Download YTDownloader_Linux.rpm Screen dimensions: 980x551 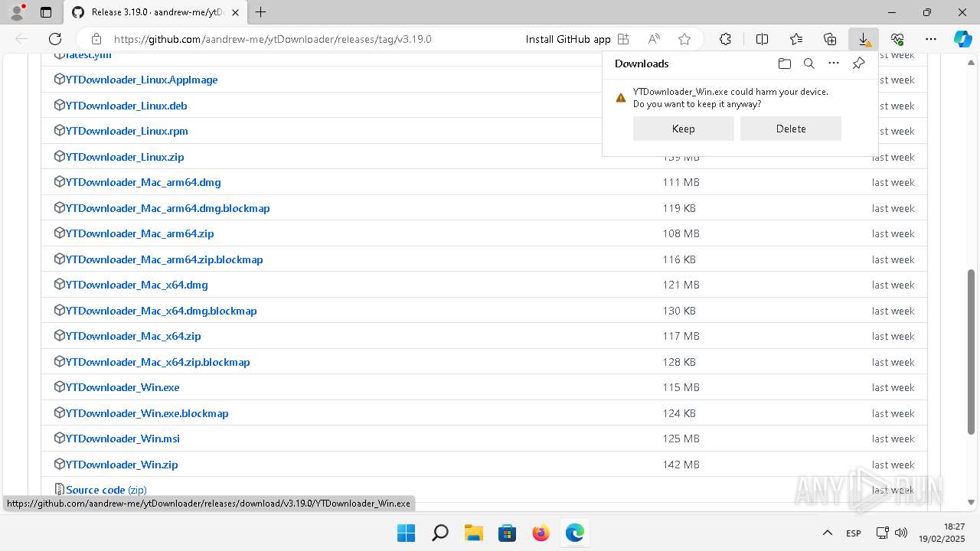click(x=127, y=131)
